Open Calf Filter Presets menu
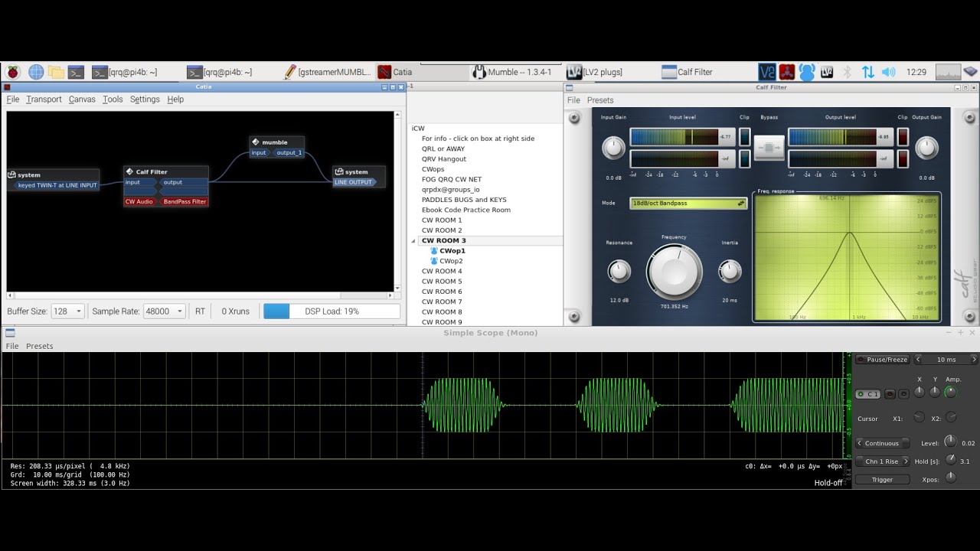Image resolution: width=980 pixels, height=551 pixels. click(600, 100)
